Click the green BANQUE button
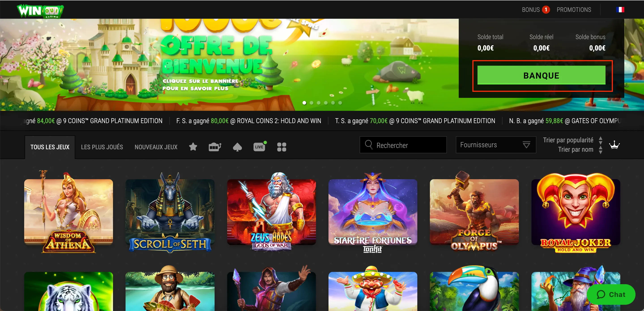Image resolution: width=644 pixels, height=311 pixels. point(541,75)
